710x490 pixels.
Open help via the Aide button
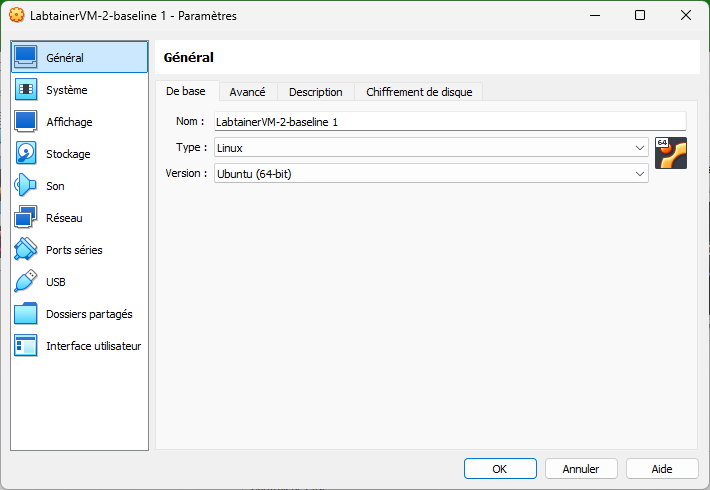(x=662, y=468)
